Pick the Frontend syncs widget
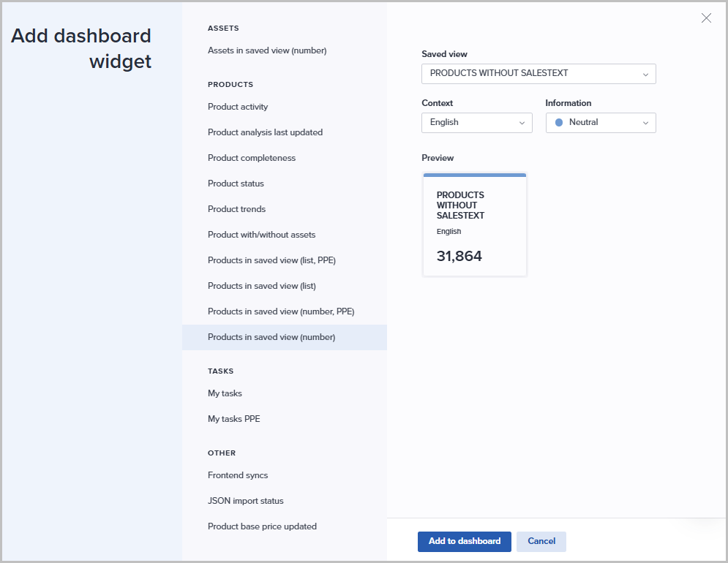Screen dimensions: 728x563 point(238,475)
